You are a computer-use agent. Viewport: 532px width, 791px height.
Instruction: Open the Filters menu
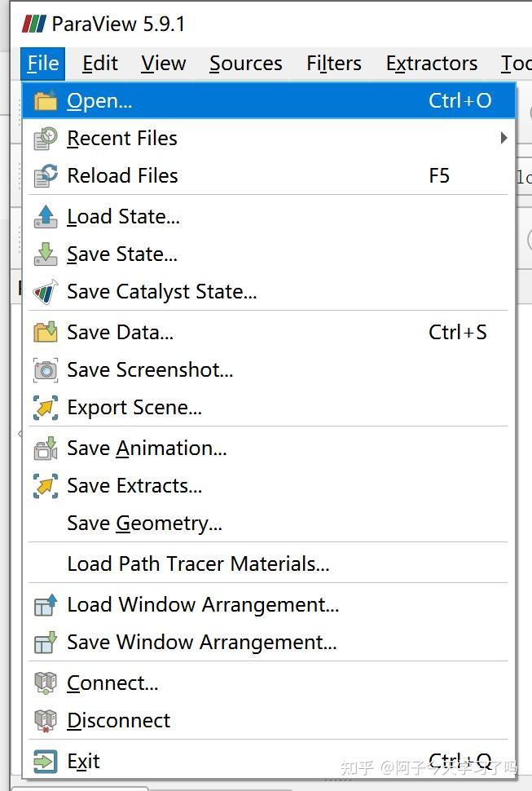(334, 64)
